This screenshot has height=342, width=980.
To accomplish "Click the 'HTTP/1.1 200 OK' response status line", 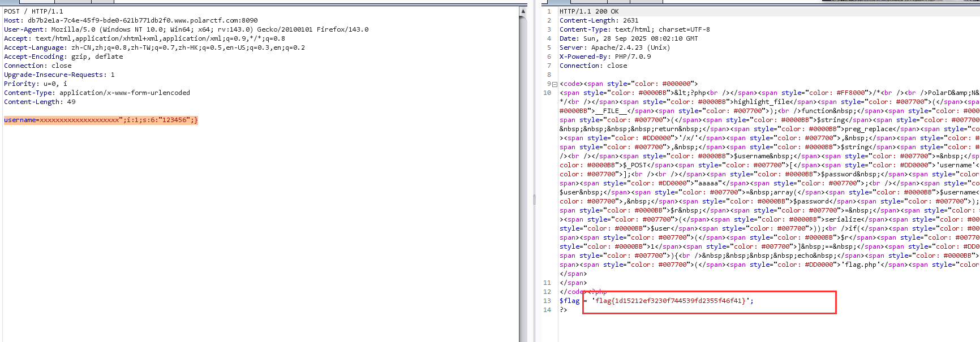I will (589, 11).
